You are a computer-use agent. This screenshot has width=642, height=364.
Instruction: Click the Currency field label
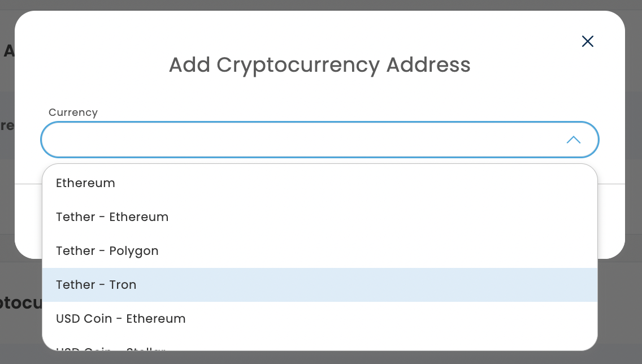click(73, 112)
